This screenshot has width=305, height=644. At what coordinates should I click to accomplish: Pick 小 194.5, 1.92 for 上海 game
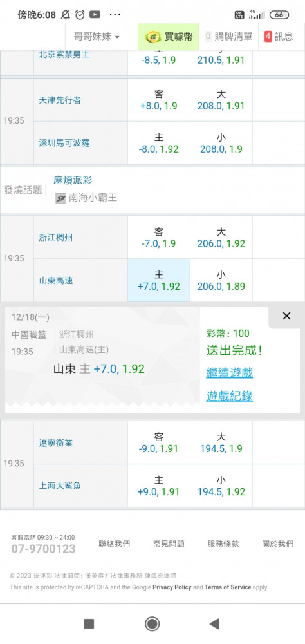[221, 486]
